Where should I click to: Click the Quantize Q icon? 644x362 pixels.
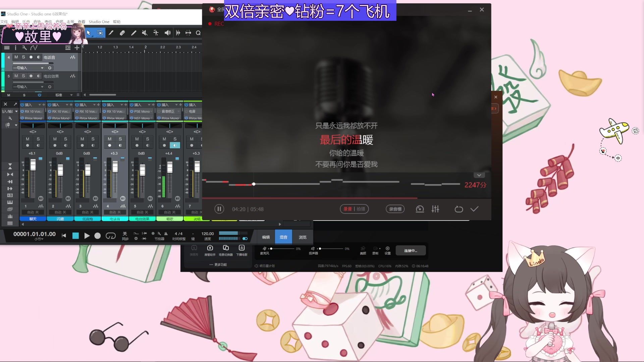tap(198, 33)
